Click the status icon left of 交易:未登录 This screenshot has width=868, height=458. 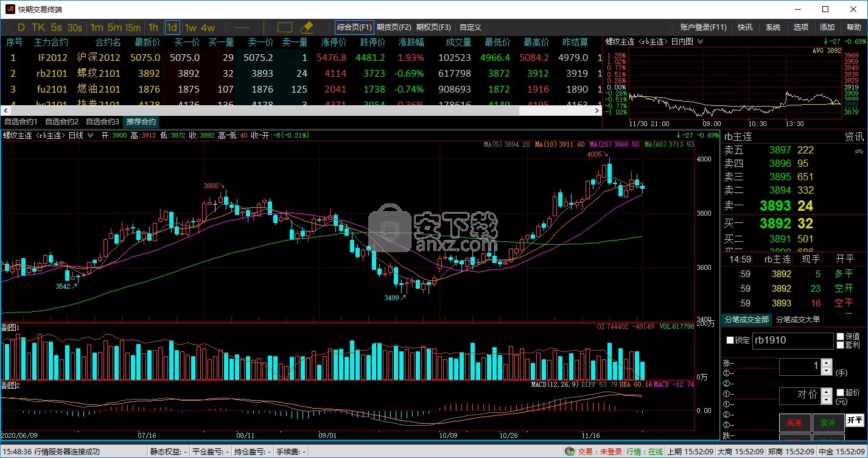570,452
